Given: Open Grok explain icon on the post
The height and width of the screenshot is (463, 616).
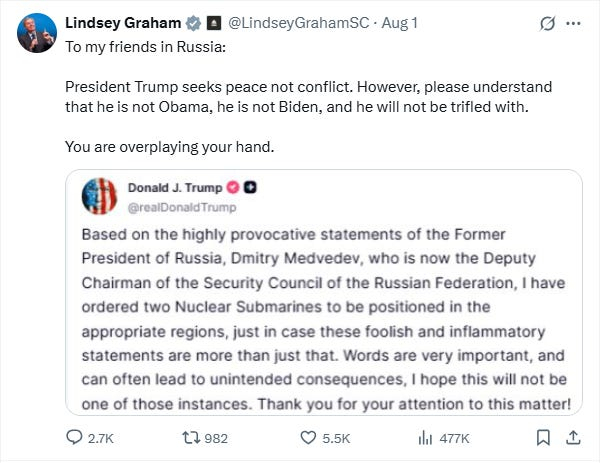Looking at the screenshot, I should (547, 22).
